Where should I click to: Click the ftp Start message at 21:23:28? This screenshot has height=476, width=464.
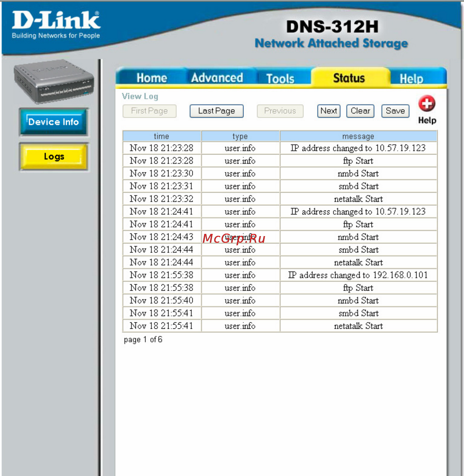coord(358,161)
